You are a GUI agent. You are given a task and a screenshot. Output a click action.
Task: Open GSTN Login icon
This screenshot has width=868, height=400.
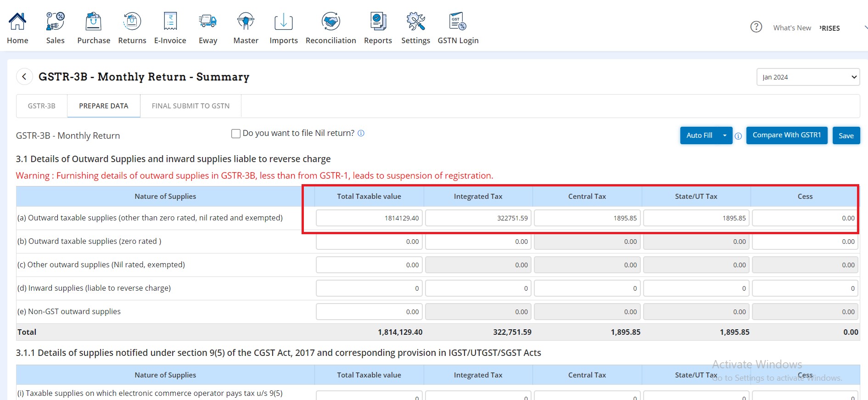[x=458, y=22]
